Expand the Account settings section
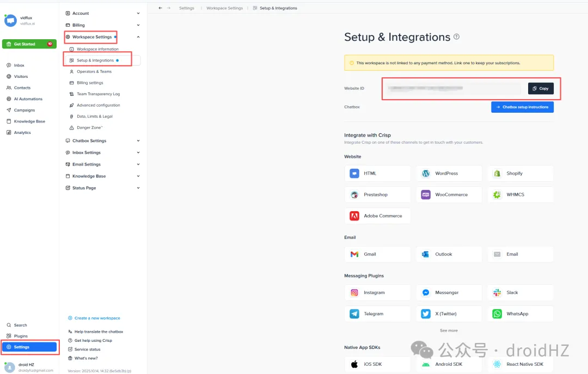The height and width of the screenshot is (374, 588). [138, 13]
